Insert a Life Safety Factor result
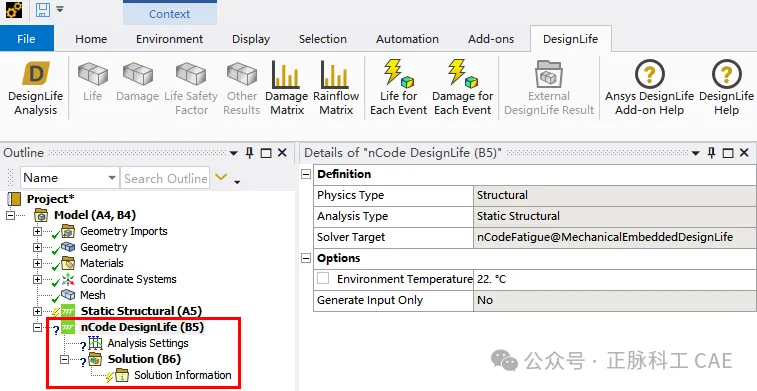The height and width of the screenshot is (391, 757). tap(191, 88)
